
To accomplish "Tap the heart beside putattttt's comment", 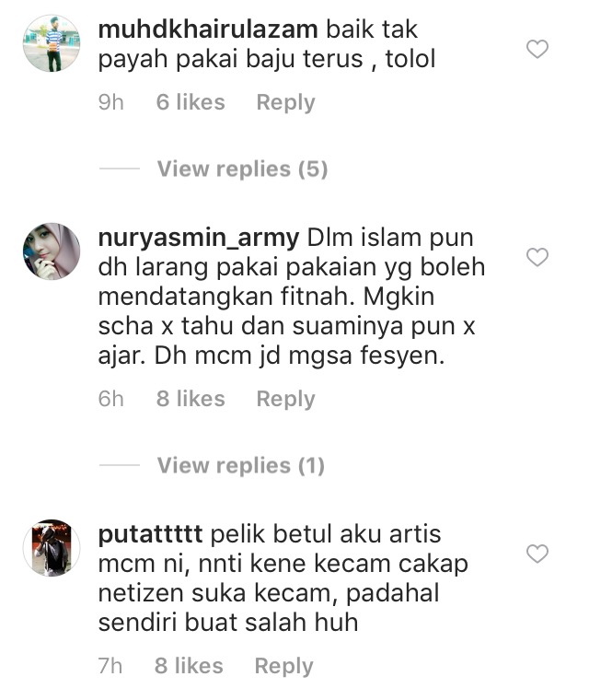I will pyautogui.click(x=537, y=554).
